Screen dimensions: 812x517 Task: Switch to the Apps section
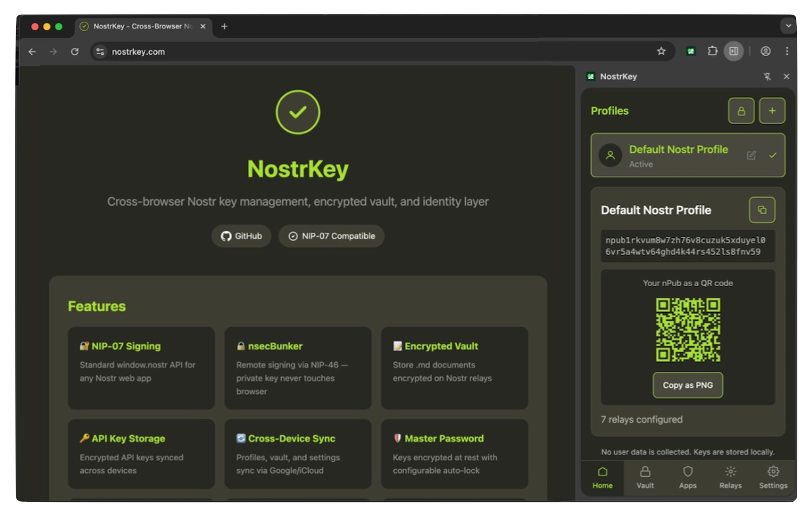pos(687,476)
